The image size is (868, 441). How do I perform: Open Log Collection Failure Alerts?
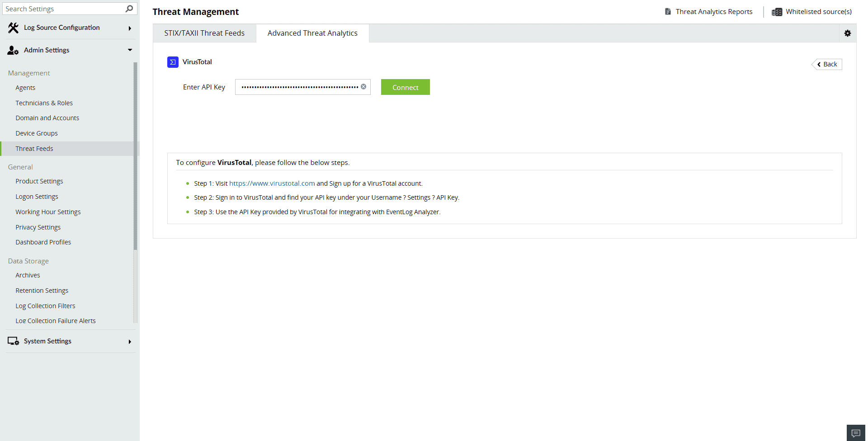coord(56,321)
